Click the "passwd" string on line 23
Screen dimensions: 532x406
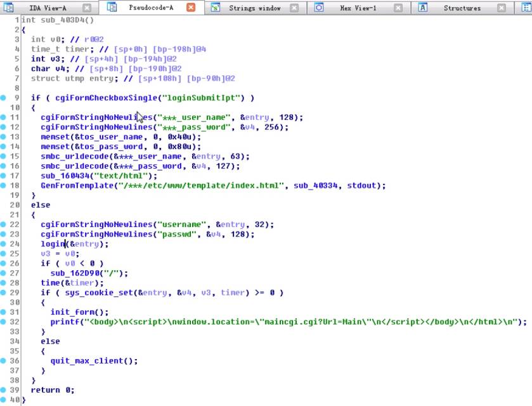coord(176,234)
